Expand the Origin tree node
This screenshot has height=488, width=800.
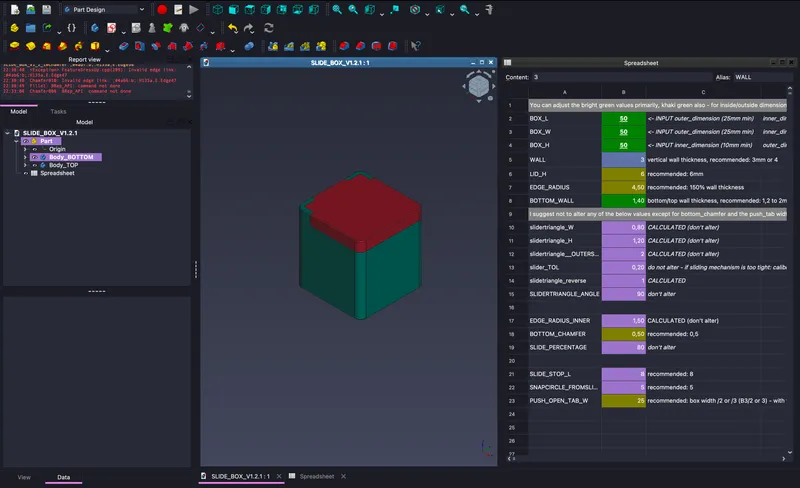click(x=25, y=149)
